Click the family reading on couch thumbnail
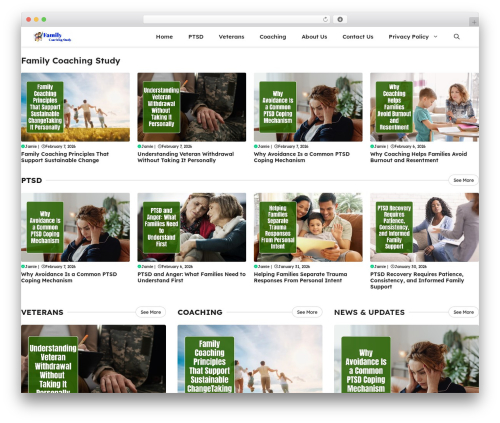This screenshot has width=500, height=423. point(308,227)
